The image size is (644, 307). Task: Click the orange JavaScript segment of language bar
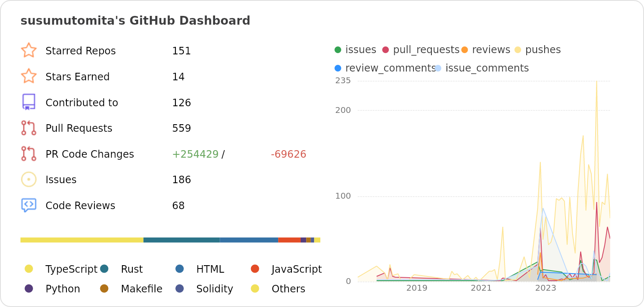pyautogui.click(x=289, y=240)
